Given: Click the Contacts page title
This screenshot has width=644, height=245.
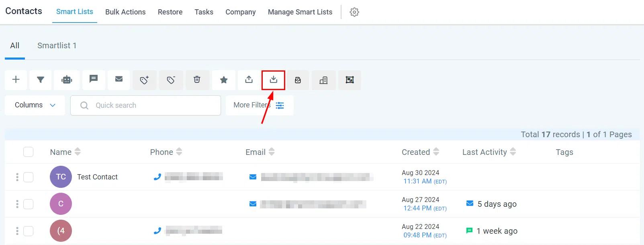Looking at the screenshot, I should pyautogui.click(x=24, y=11).
